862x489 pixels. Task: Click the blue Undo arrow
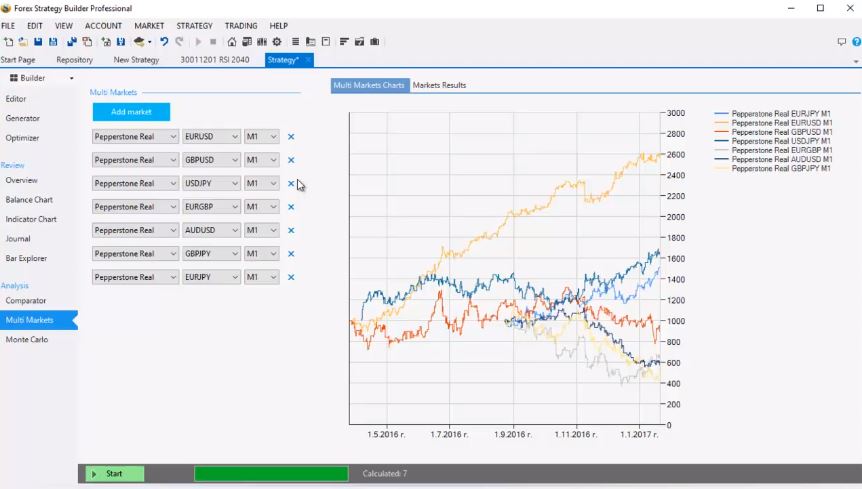coord(164,42)
